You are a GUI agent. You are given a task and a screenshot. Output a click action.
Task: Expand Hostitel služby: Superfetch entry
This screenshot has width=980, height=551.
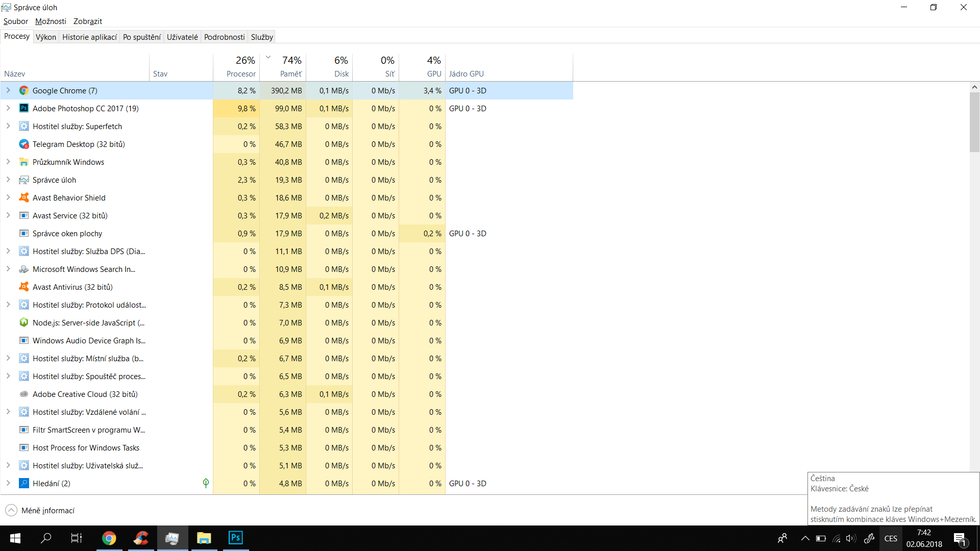click(8, 126)
